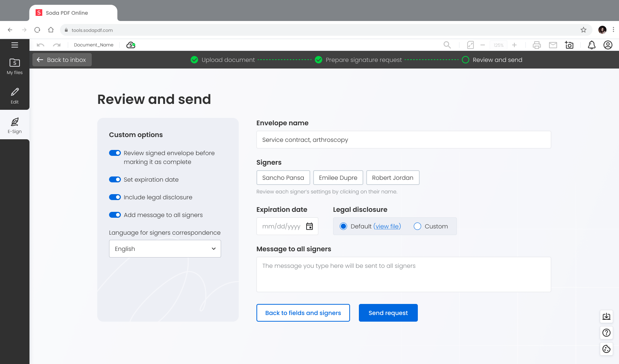
Task: Select the Edit pencil tool
Action: pyautogui.click(x=15, y=96)
